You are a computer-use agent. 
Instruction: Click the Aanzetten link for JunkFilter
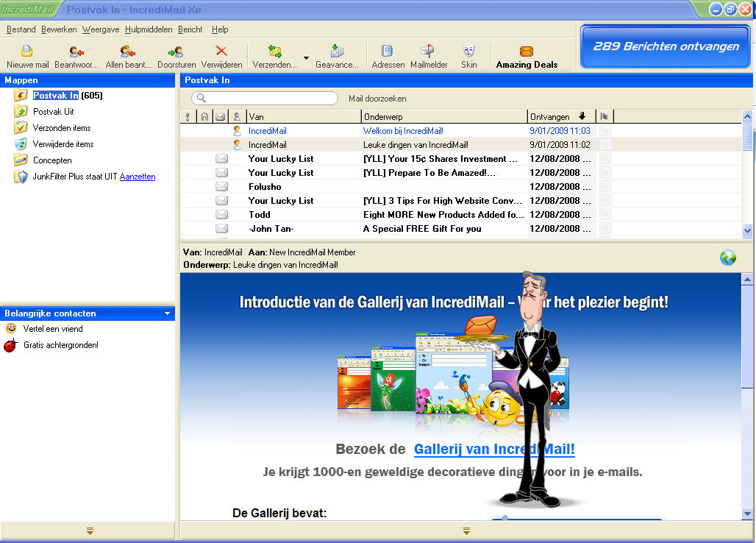point(138,177)
